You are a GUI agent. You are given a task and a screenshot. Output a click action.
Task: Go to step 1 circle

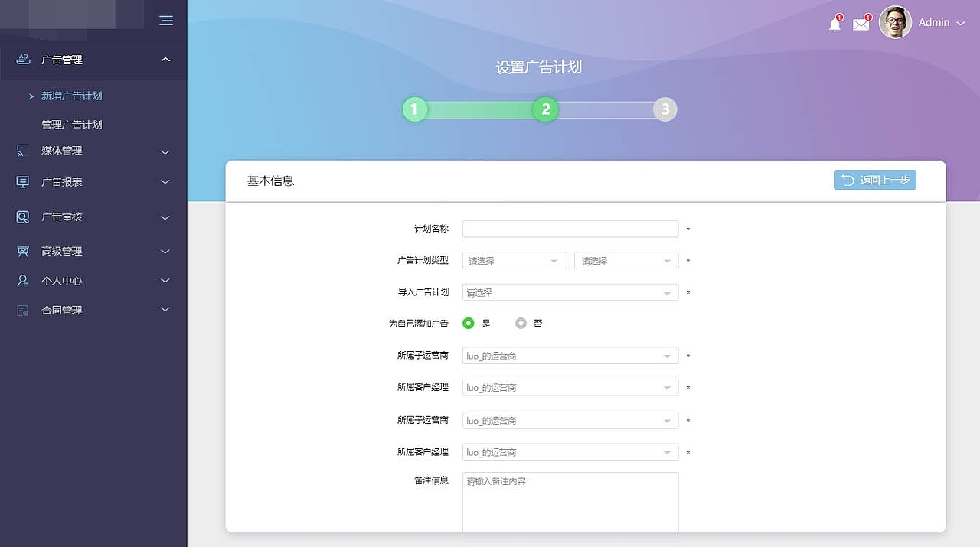(414, 109)
